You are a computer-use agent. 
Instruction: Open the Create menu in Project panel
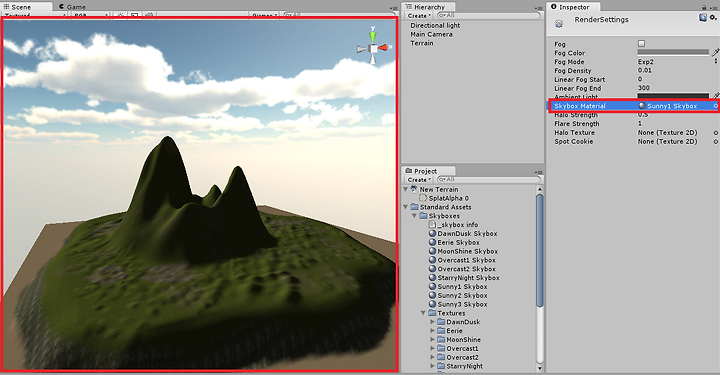coord(419,179)
